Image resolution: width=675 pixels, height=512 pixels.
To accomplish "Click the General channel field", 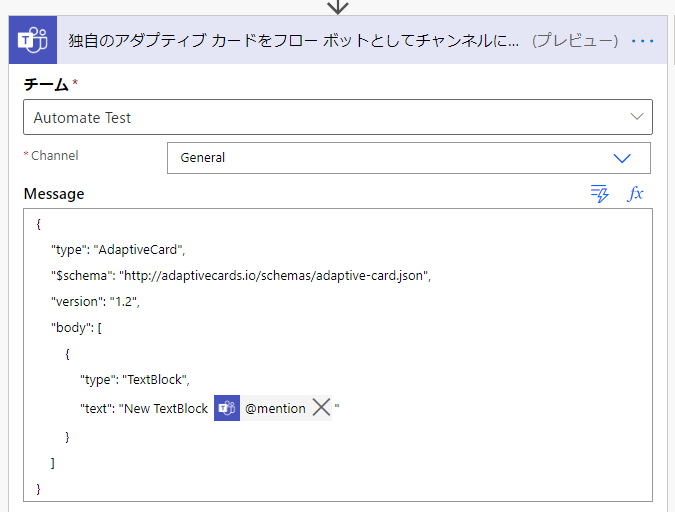I will [x=409, y=158].
